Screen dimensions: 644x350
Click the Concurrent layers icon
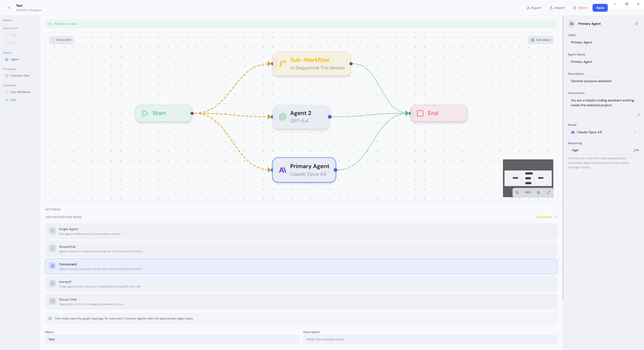tap(52, 266)
